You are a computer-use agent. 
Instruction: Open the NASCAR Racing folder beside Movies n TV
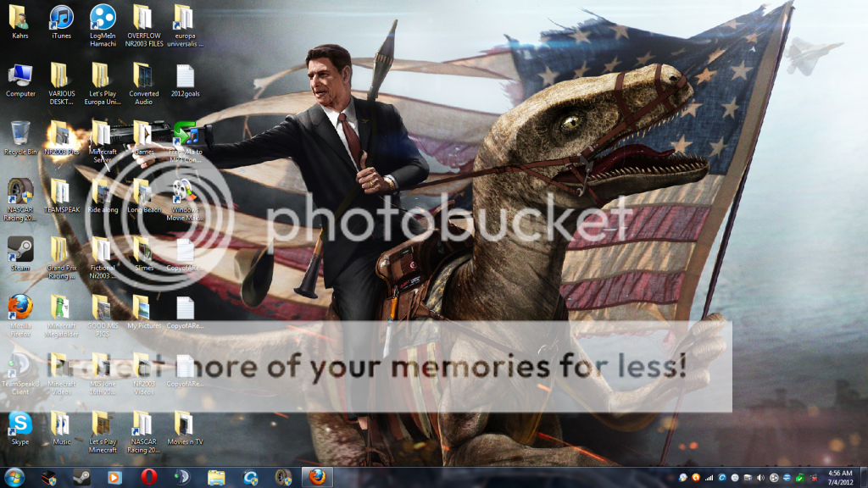(144, 433)
